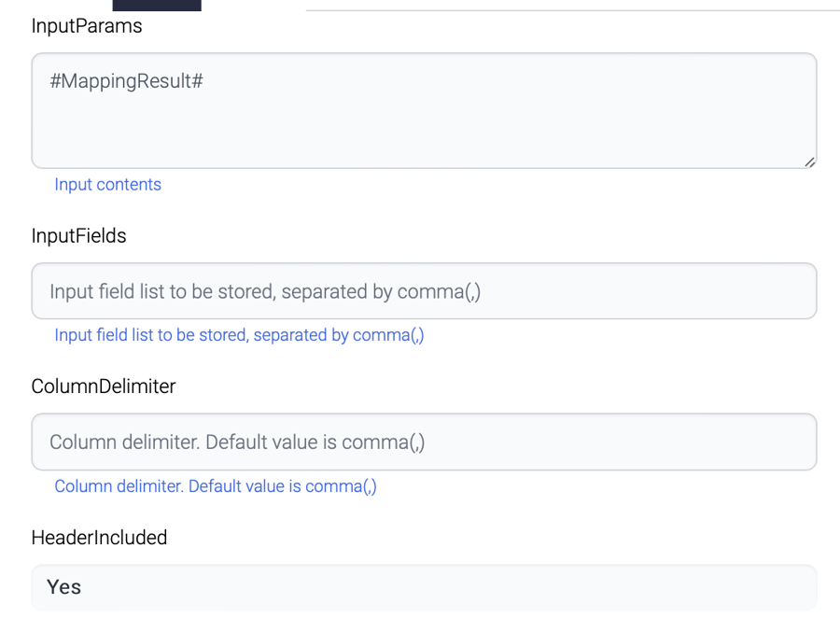
Task: Click the blue ColumnDelimiter helper text
Action: pos(216,486)
